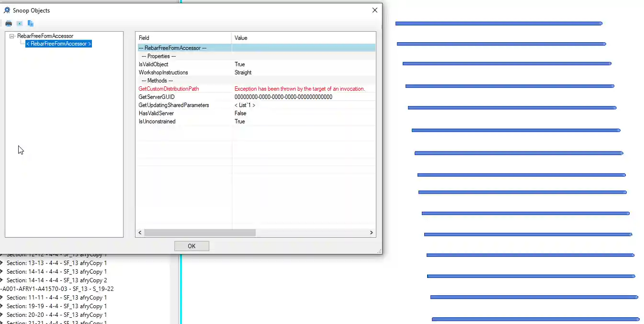The width and height of the screenshot is (644, 324).
Task: Expand Section 20-20 afryCopy 1 node
Action: point(1,315)
